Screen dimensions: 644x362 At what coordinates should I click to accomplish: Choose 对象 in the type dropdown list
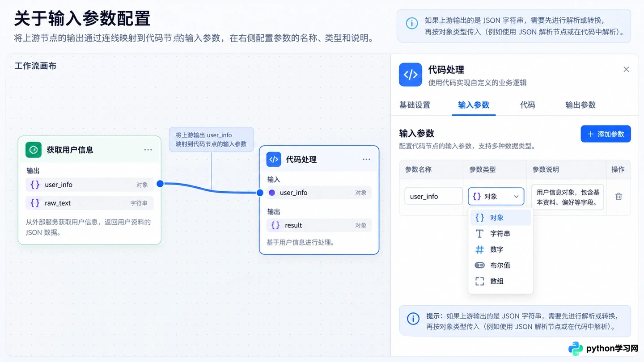point(501,218)
